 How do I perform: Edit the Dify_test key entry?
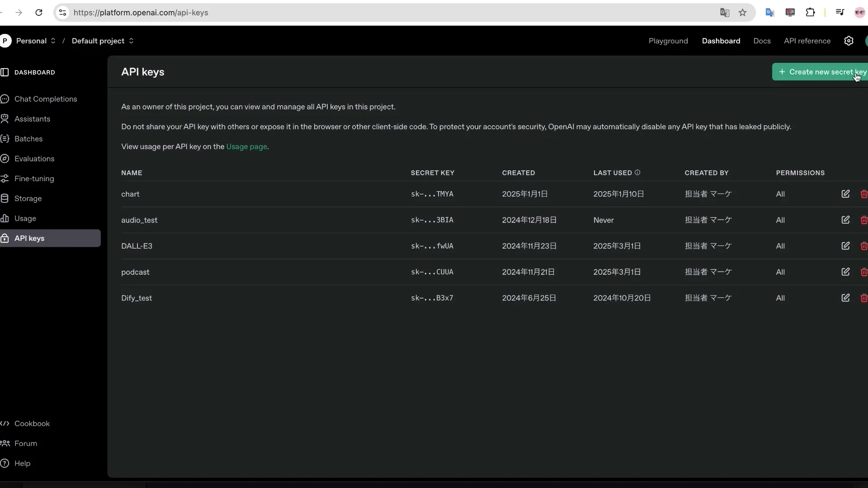tap(845, 298)
